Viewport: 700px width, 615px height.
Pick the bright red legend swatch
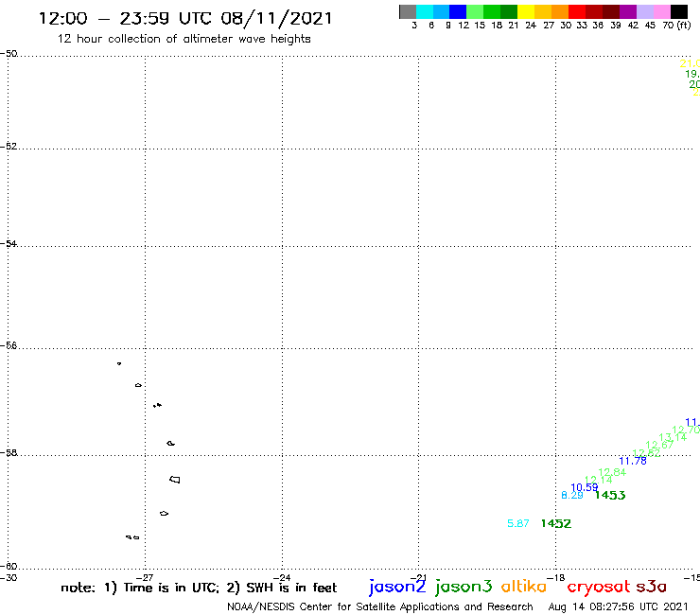(577, 11)
